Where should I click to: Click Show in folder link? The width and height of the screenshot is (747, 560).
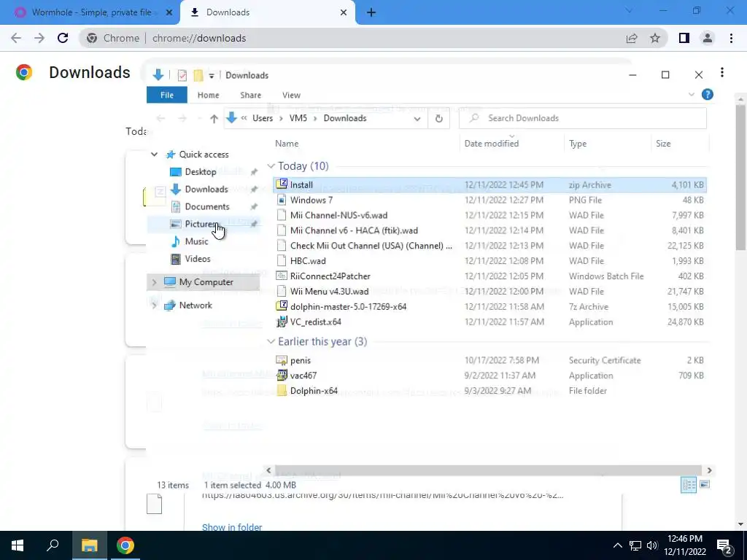tap(232, 527)
